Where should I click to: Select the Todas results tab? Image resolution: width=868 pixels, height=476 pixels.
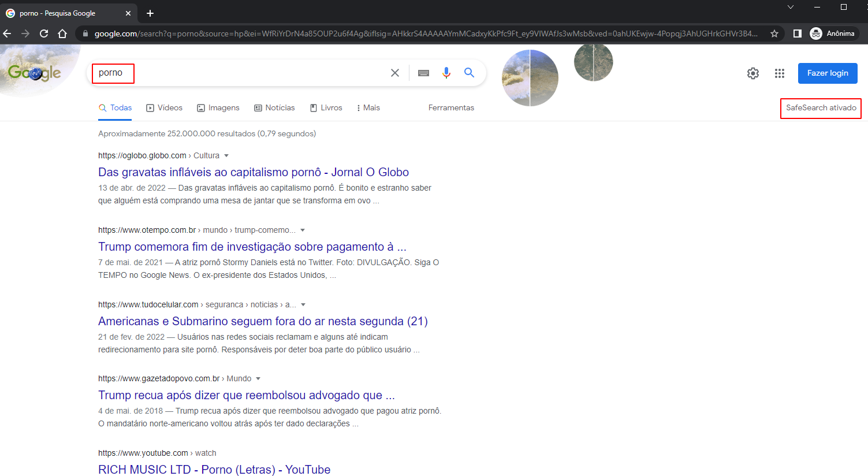point(115,108)
